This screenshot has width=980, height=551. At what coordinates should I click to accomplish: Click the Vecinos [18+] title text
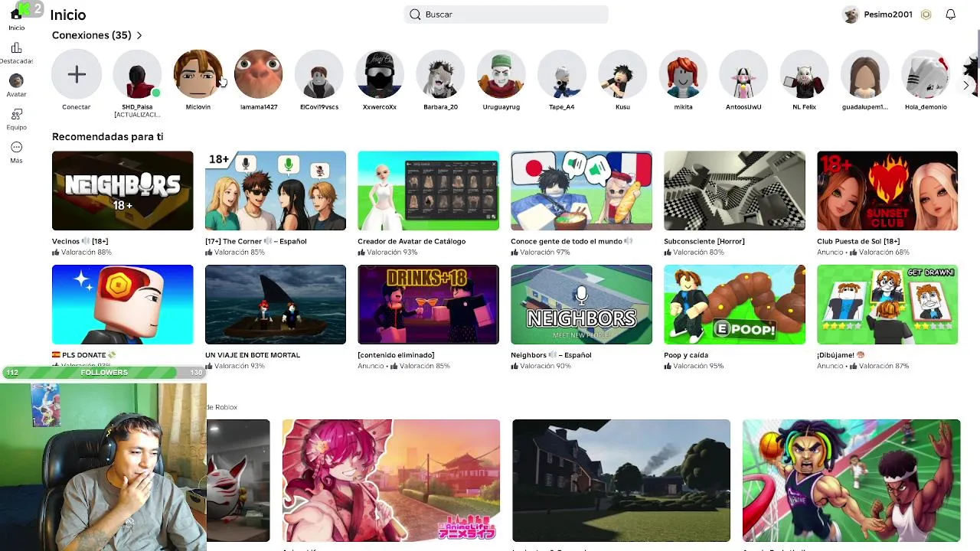coord(80,241)
